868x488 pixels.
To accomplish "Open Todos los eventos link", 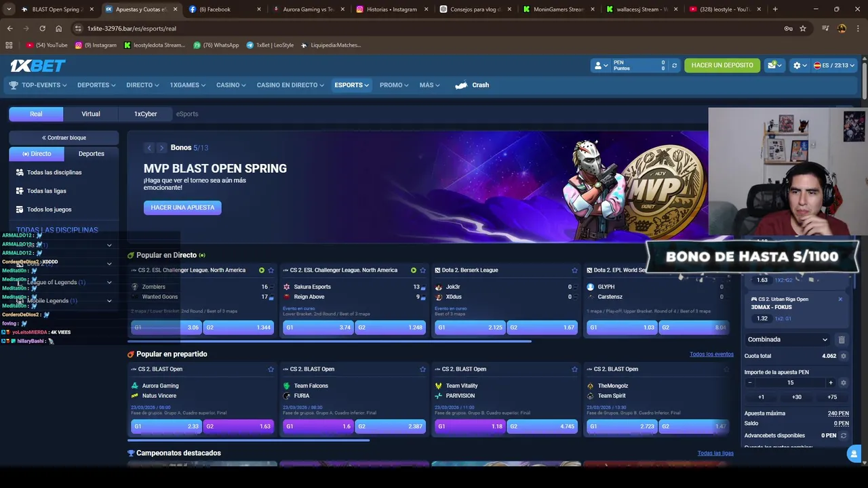I will [x=711, y=354].
